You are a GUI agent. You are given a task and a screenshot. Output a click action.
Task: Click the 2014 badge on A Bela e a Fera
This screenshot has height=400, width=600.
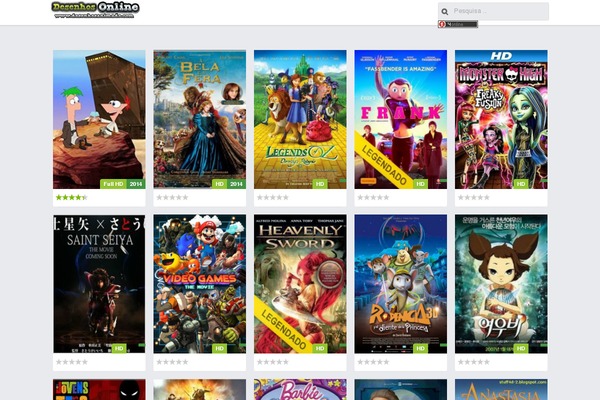point(236,184)
